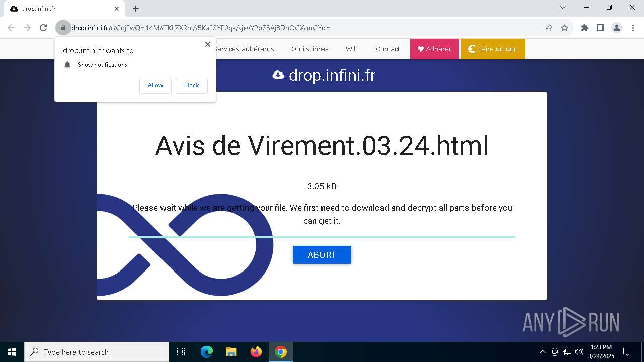Open the Outils libres menu item
The height and width of the screenshot is (362, 644).
point(310,49)
